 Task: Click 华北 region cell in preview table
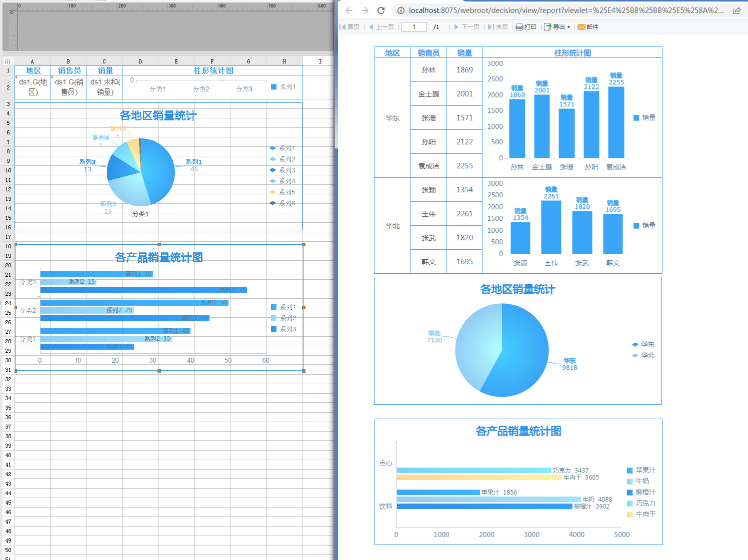(392, 226)
